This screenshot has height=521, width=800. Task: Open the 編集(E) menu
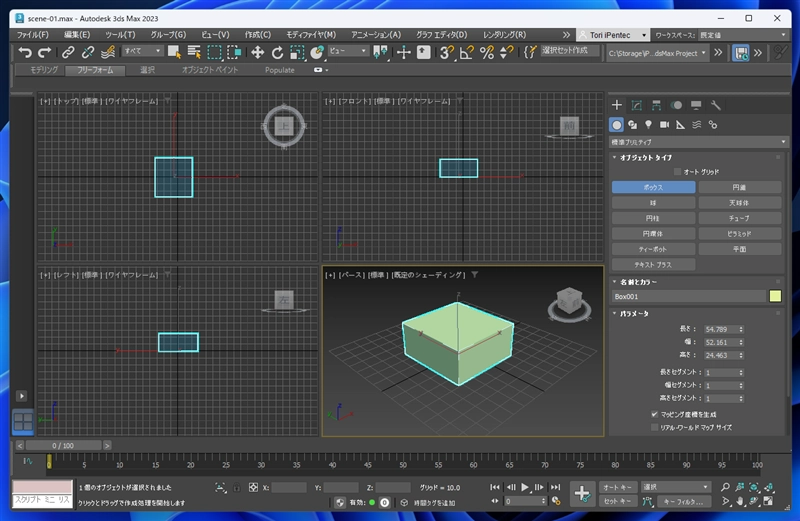click(77, 35)
